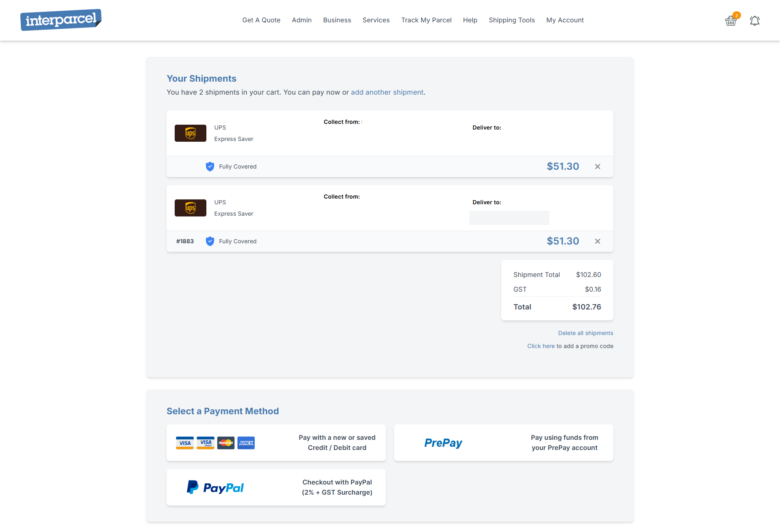Click Delete all shipments link
This screenshot has width=780, height=532.
click(x=585, y=333)
